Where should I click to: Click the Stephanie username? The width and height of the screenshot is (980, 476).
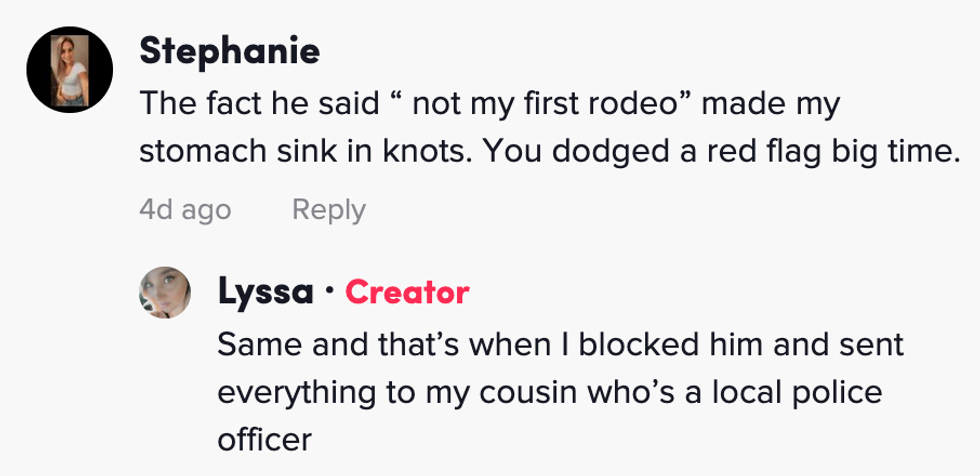click(x=229, y=51)
